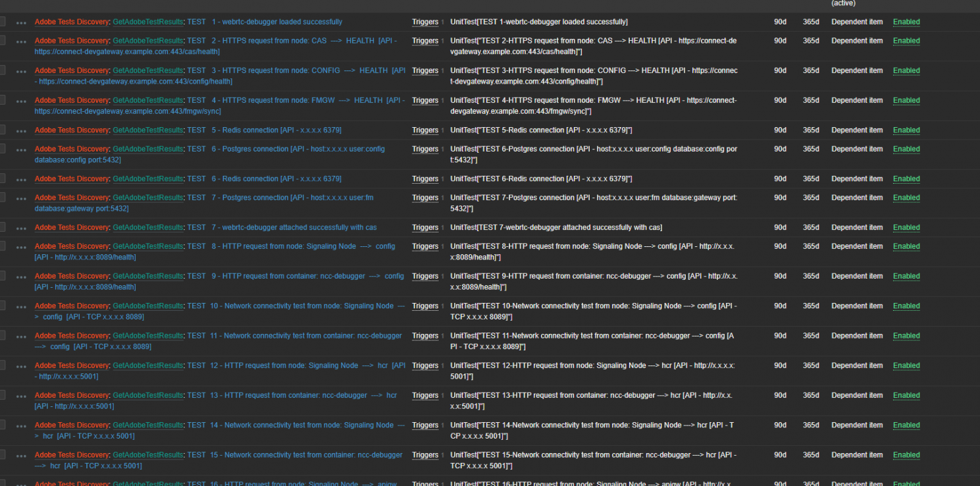Toggle the Enabled status on the TEST 15 row
The image size is (980, 486).
pyautogui.click(x=906, y=454)
